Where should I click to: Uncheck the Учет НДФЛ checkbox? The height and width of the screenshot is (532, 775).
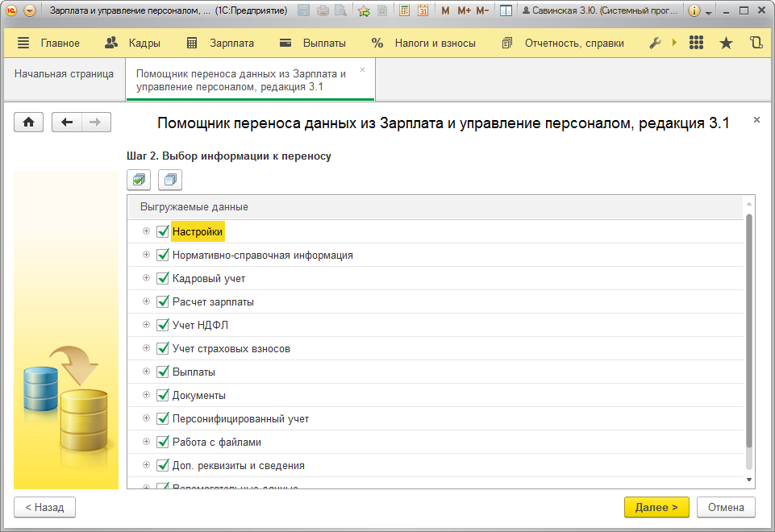click(163, 325)
